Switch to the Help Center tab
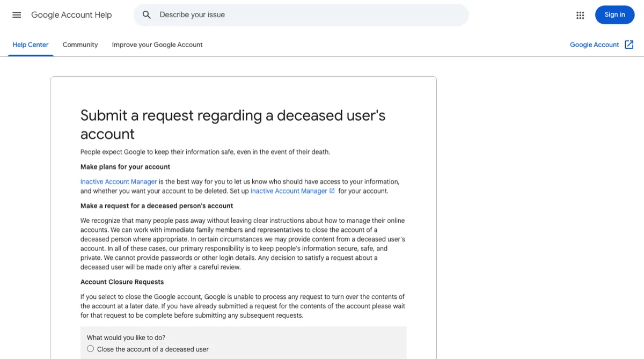Viewport: 644px width, 359px height. (x=31, y=45)
